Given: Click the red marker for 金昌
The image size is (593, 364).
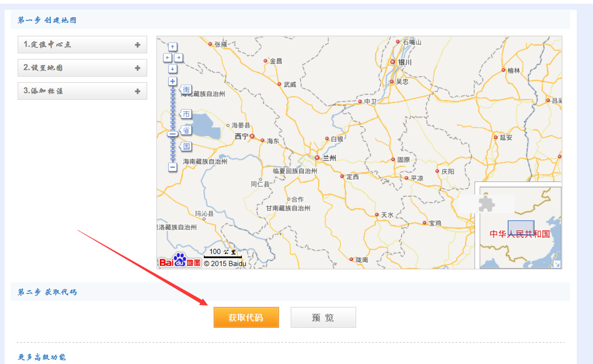Looking at the screenshot, I should tap(265, 61).
